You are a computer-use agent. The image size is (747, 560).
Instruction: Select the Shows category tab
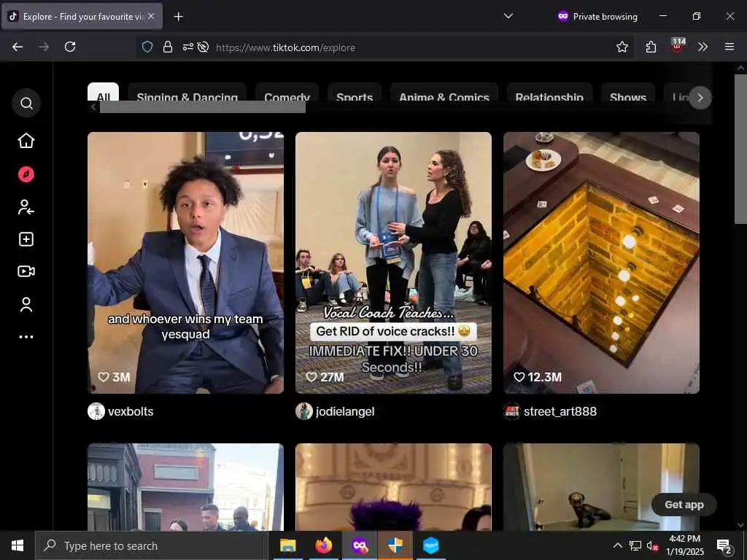click(628, 93)
